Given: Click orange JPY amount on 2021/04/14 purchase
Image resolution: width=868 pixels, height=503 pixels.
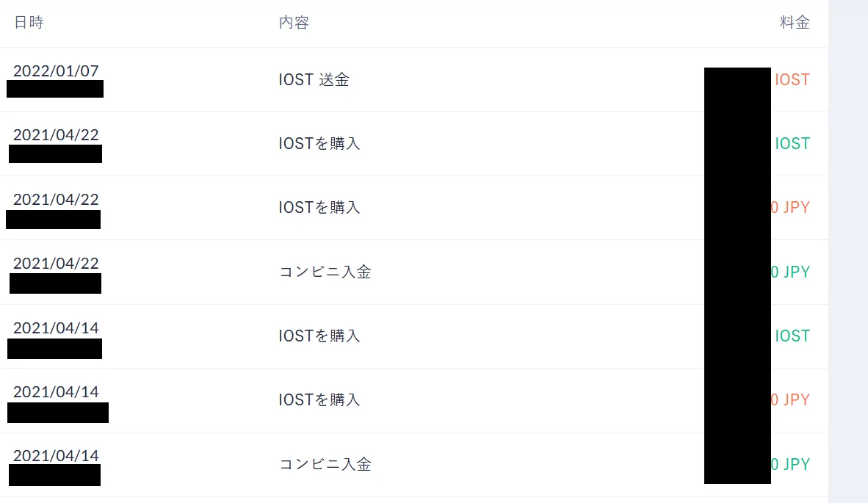Looking at the screenshot, I should tap(790, 399).
